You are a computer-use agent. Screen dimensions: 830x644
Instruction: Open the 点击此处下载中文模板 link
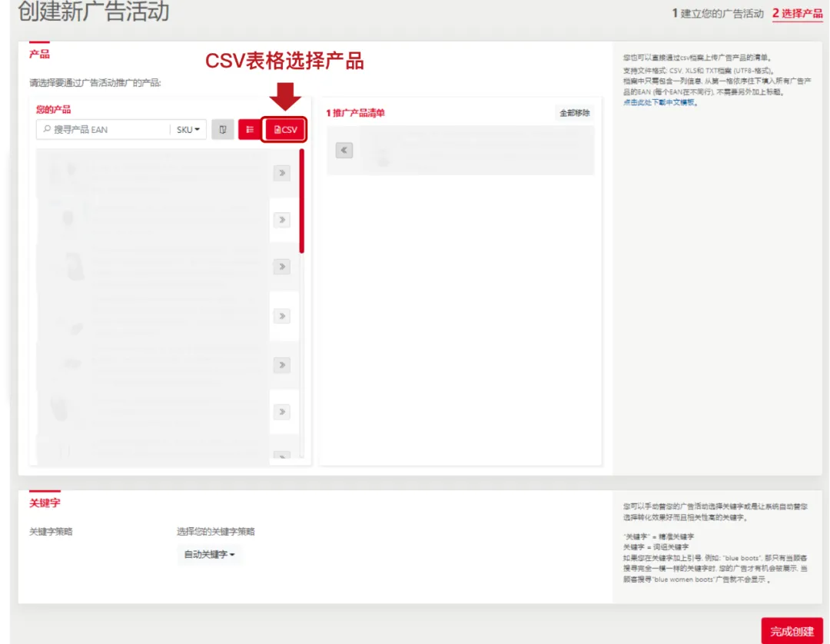[660, 102]
